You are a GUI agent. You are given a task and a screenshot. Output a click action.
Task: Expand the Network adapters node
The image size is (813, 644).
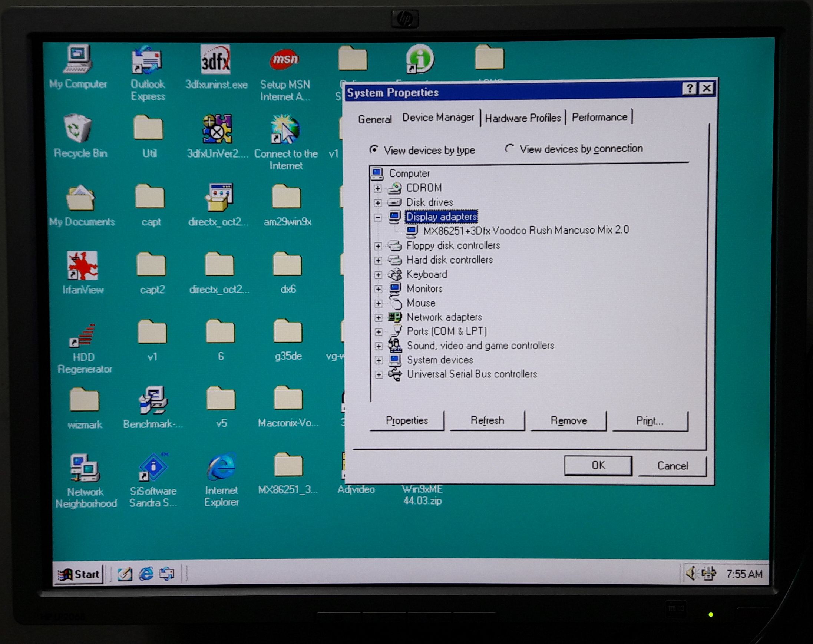379,317
